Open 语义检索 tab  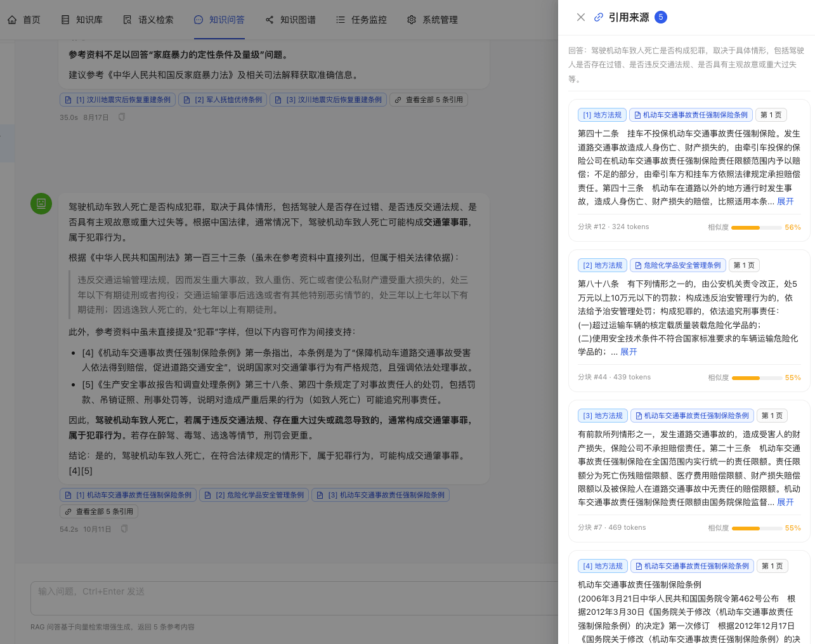point(148,20)
